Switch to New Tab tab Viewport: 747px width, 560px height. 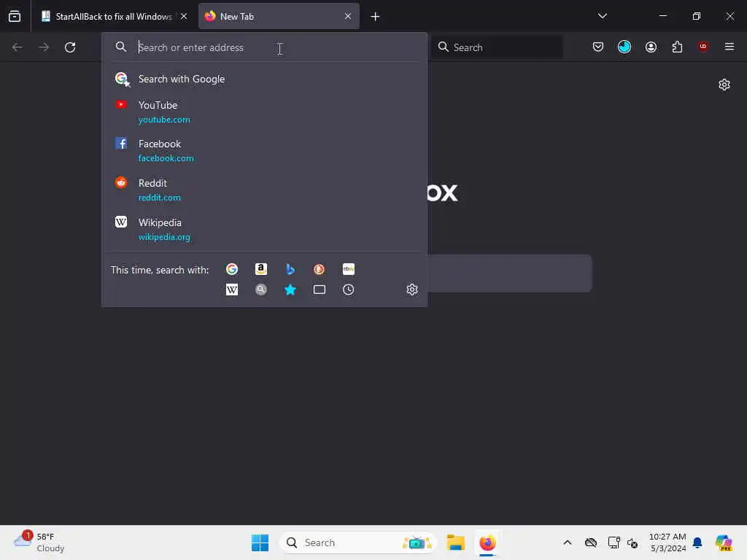point(279,17)
